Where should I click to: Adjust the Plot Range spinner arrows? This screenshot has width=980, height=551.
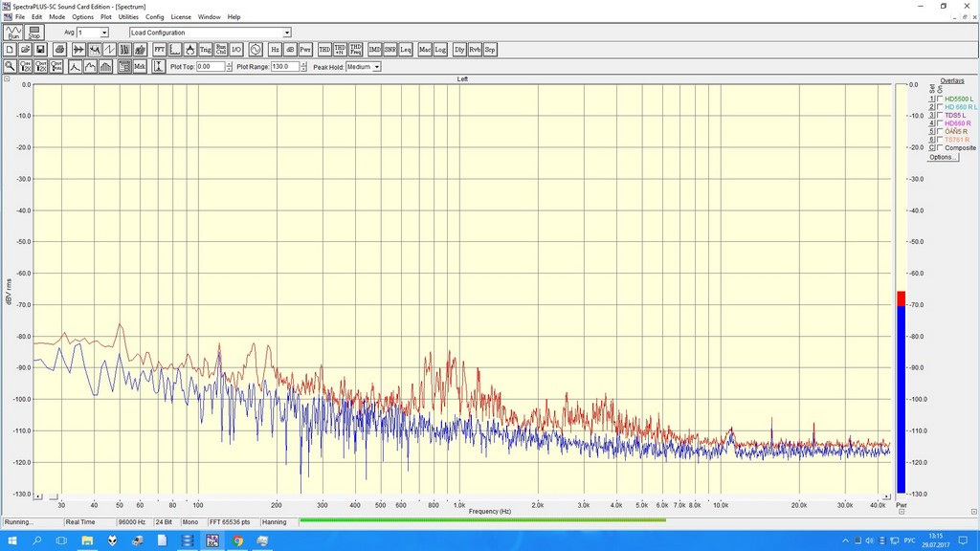pos(303,66)
